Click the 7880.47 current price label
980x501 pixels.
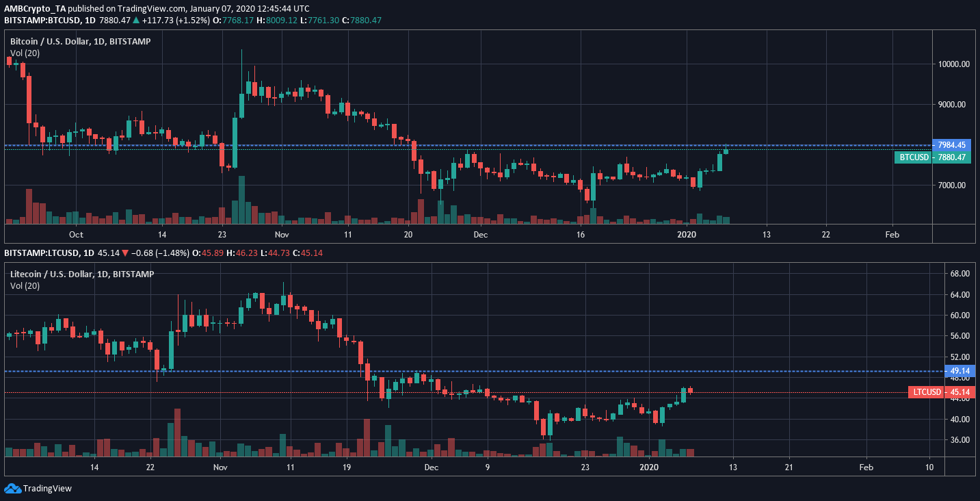tap(953, 157)
